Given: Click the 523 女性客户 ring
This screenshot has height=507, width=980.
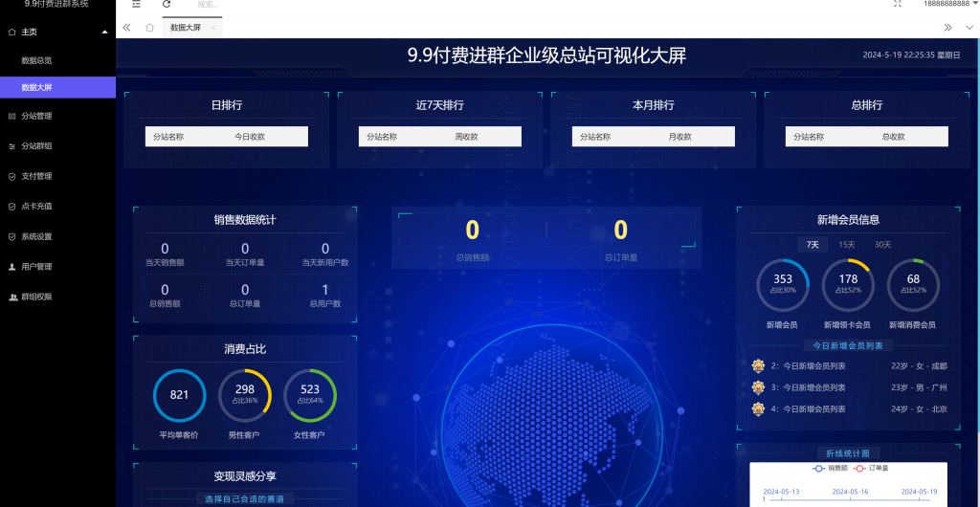Looking at the screenshot, I should [x=310, y=395].
